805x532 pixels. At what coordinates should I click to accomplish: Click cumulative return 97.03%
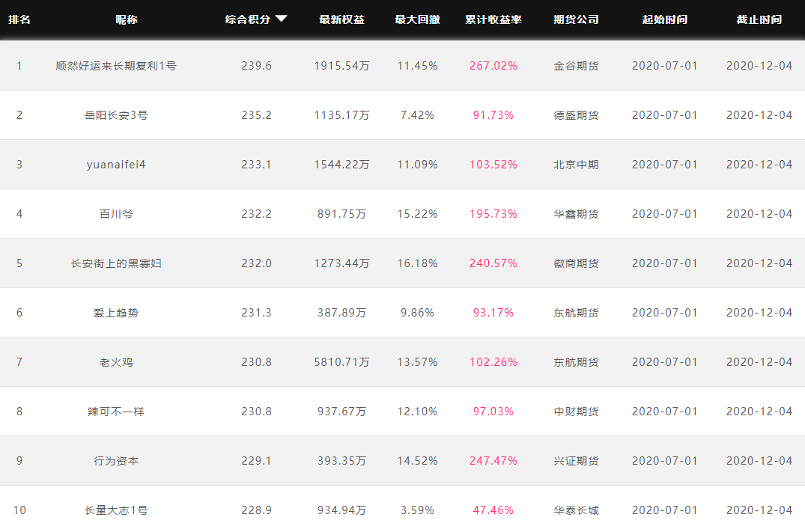click(x=493, y=412)
